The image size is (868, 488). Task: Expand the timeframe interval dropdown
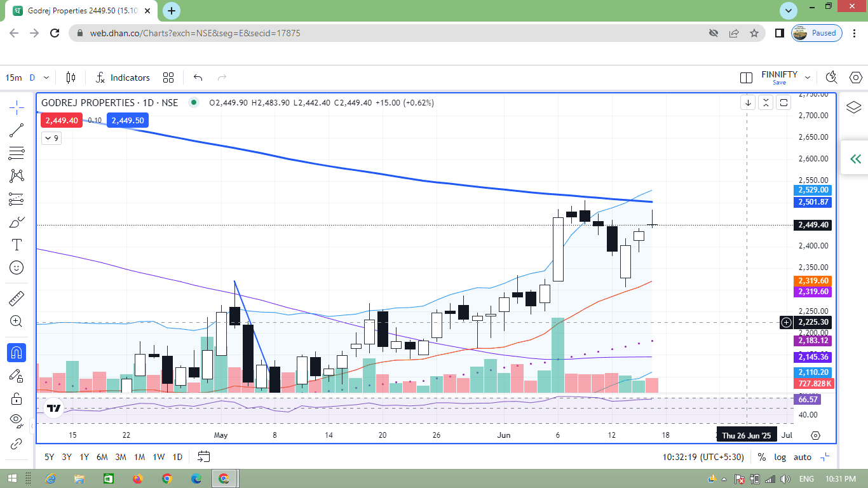pos(46,78)
